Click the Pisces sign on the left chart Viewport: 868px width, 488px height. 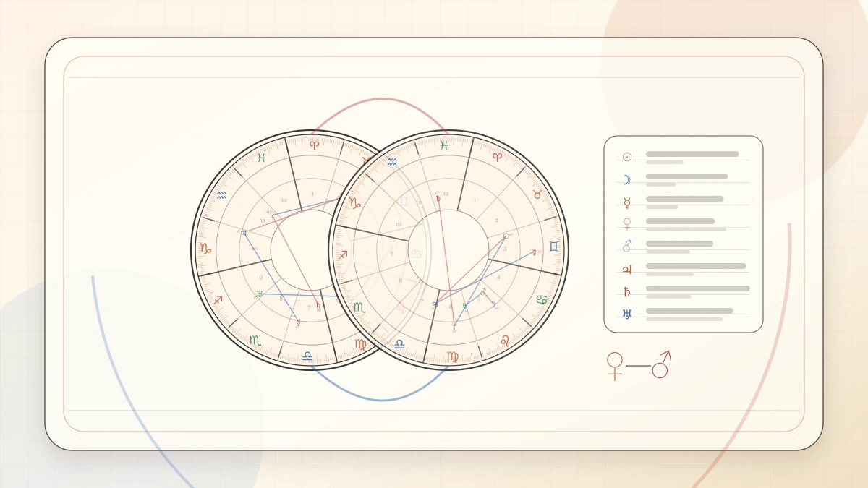pyautogui.click(x=261, y=158)
